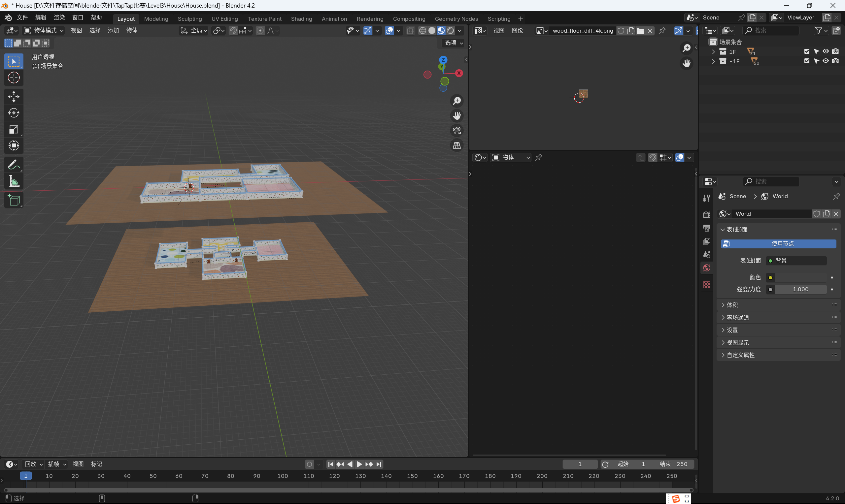Screen dimensions: 845x504
Task: Open the World properties tab
Action: [x=707, y=268]
